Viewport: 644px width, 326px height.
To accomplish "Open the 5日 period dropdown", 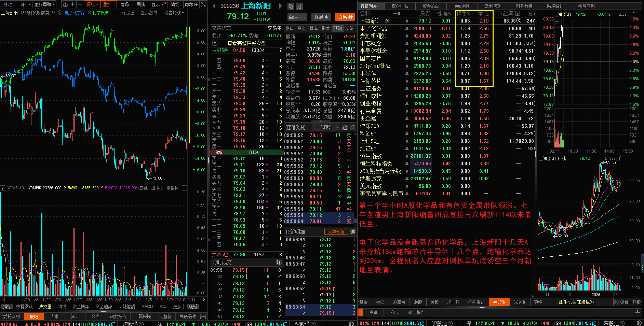I will coord(25,4).
